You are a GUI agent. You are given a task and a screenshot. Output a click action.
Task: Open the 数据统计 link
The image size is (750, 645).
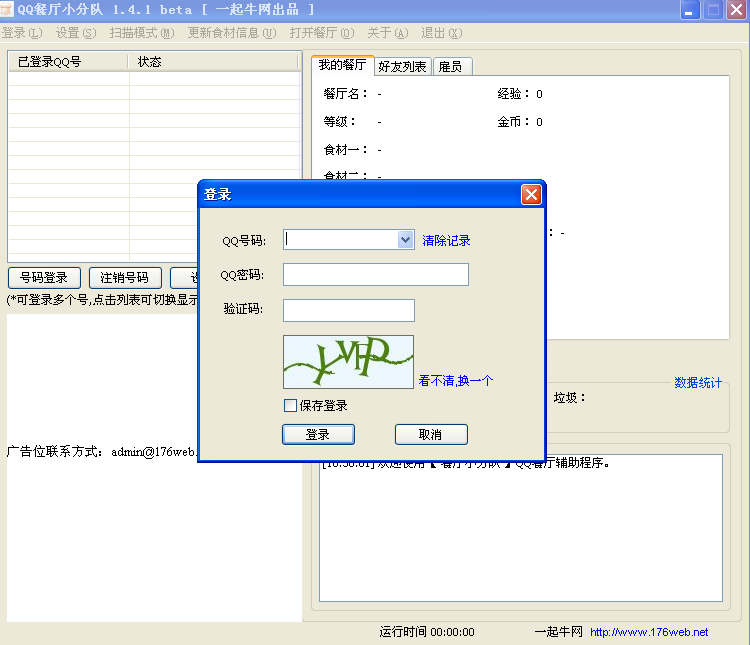(697, 382)
